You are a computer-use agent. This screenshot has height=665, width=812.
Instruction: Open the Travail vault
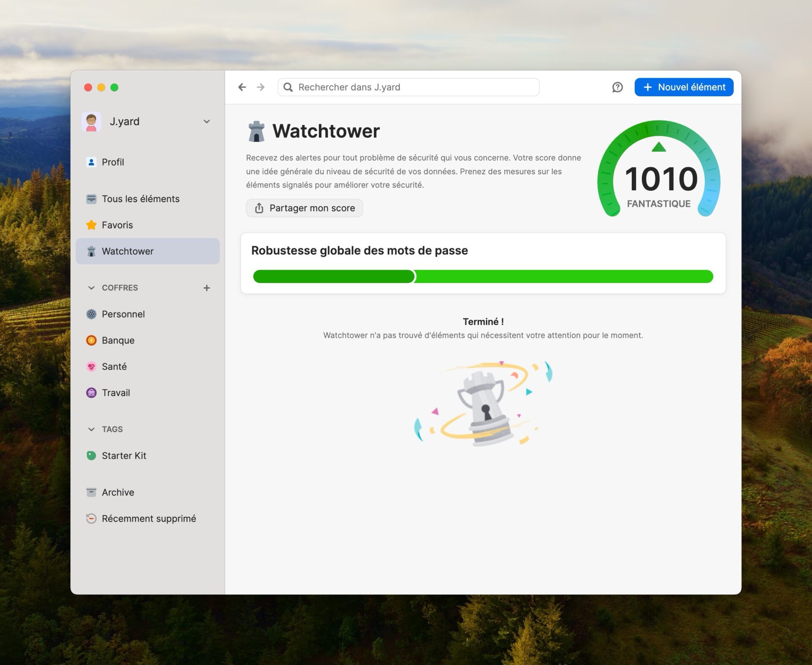pos(148,393)
